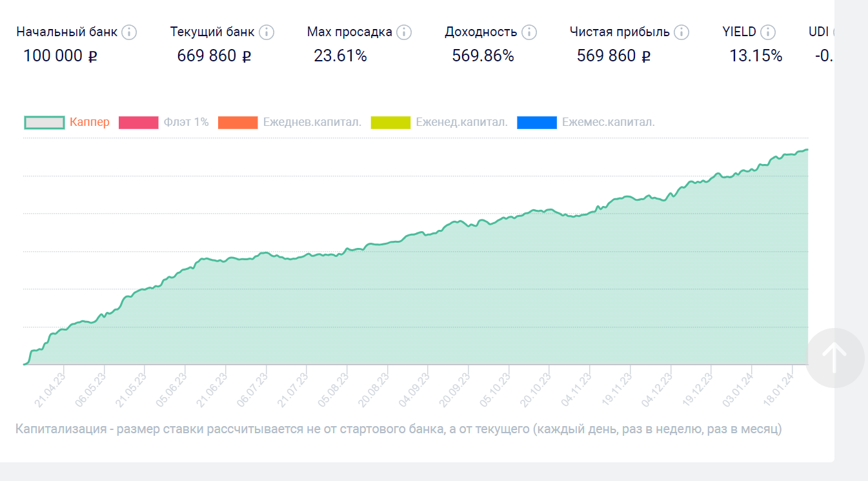Click the scroll-to-top arrow button

(835, 358)
